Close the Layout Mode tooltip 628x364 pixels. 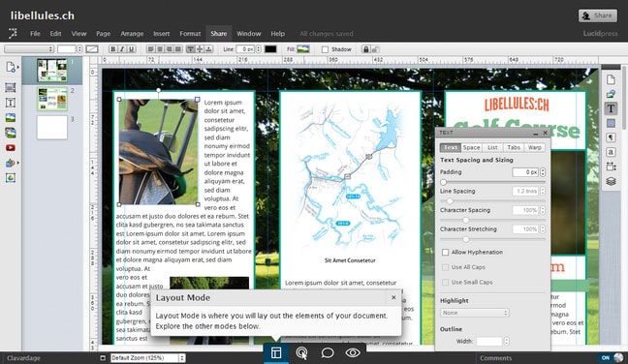(393, 297)
